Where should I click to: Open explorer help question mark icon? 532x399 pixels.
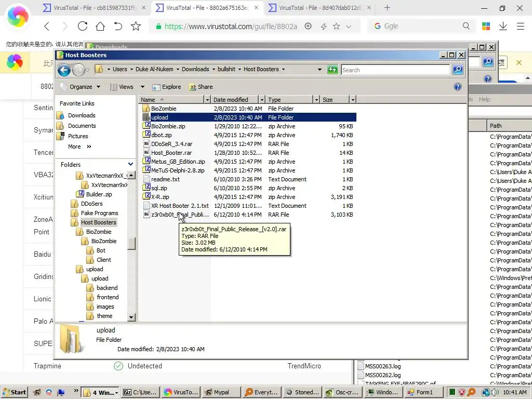457,87
